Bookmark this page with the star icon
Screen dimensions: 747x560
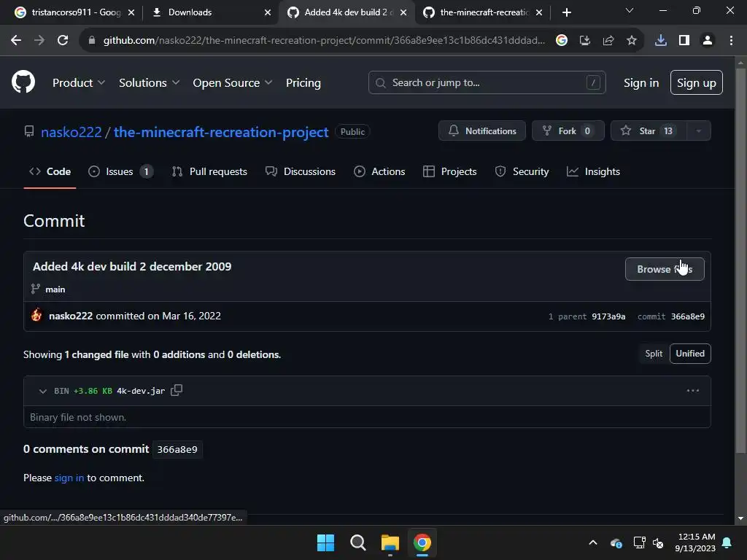tap(631, 41)
